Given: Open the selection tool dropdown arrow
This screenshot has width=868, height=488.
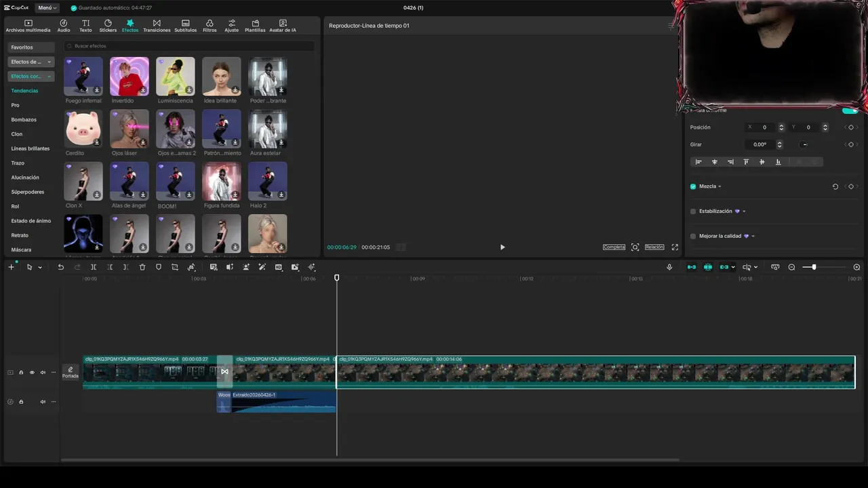Looking at the screenshot, I should [40, 268].
